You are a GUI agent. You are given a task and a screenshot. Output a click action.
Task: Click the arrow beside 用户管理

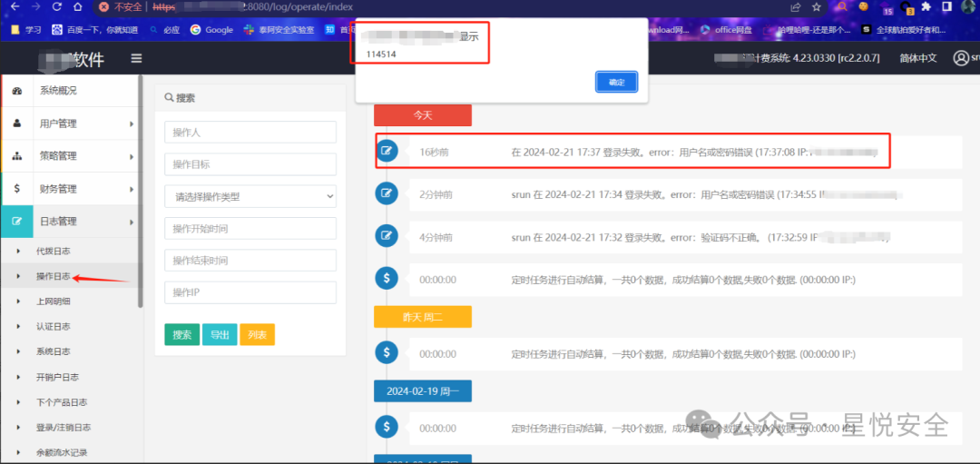132,123
